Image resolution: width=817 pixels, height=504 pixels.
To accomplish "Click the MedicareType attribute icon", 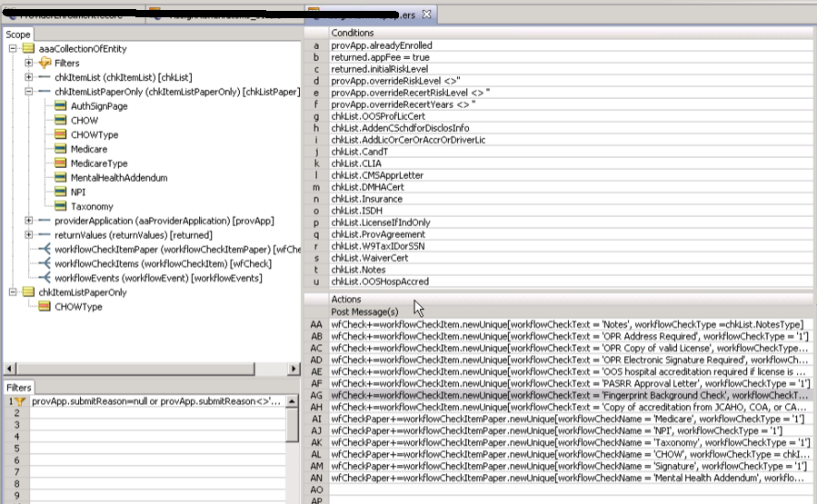I will point(61,163).
